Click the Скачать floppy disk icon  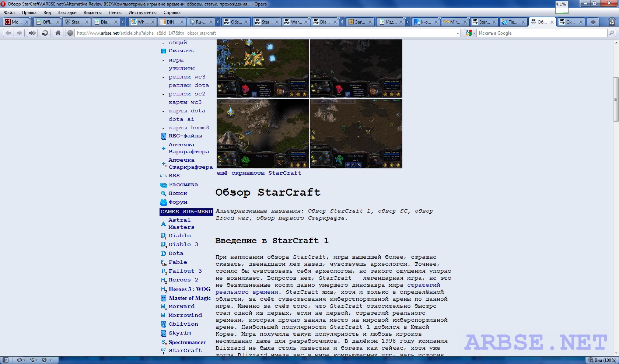point(164,51)
